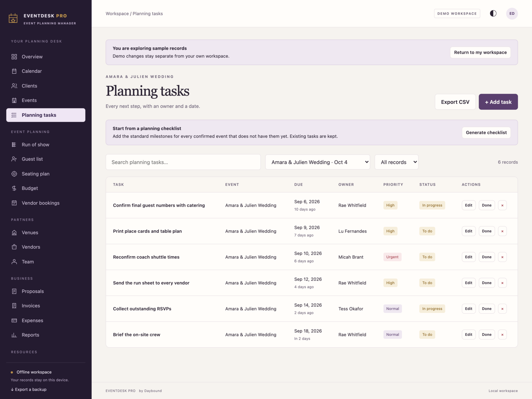Click the EventDesk Pro calendar logo icon

(13, 18)
